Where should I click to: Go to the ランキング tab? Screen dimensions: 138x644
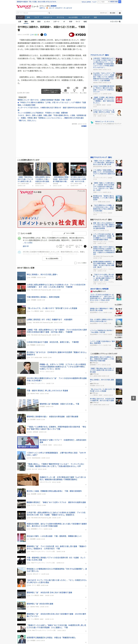coord(86,17)
